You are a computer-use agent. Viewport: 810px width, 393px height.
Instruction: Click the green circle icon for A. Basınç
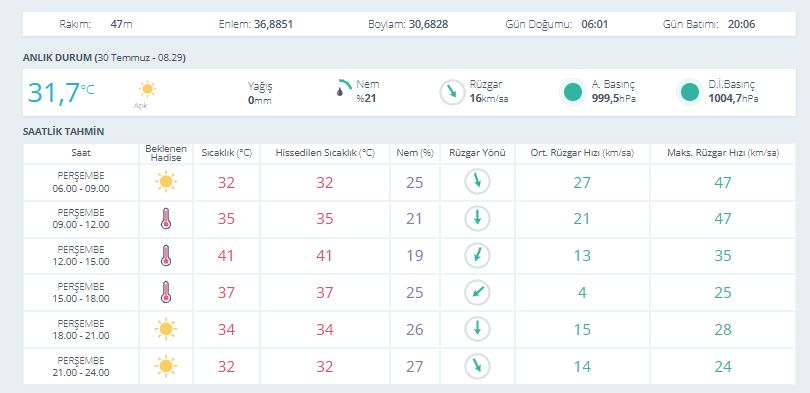coord(573,92)
